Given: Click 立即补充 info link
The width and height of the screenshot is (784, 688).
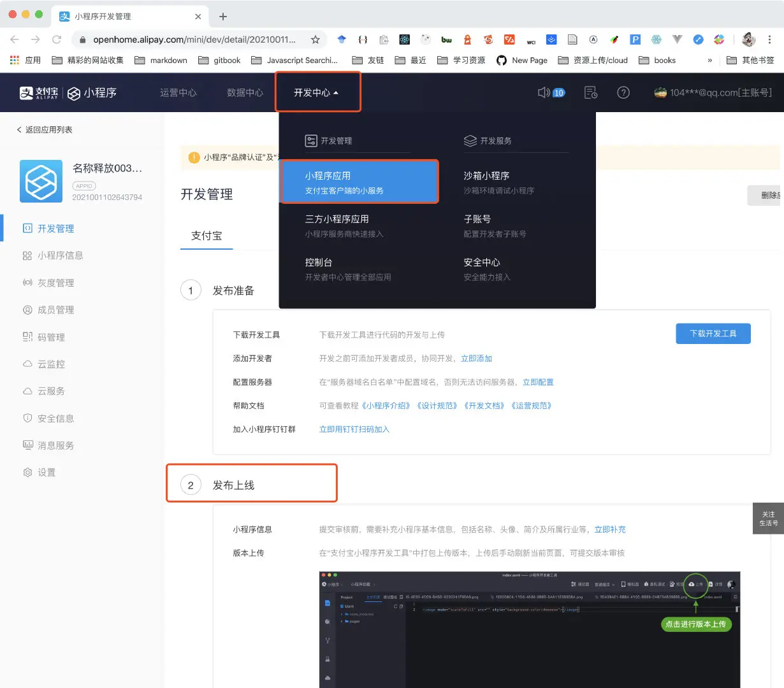Looking at the screenshot, I should 610,529.
